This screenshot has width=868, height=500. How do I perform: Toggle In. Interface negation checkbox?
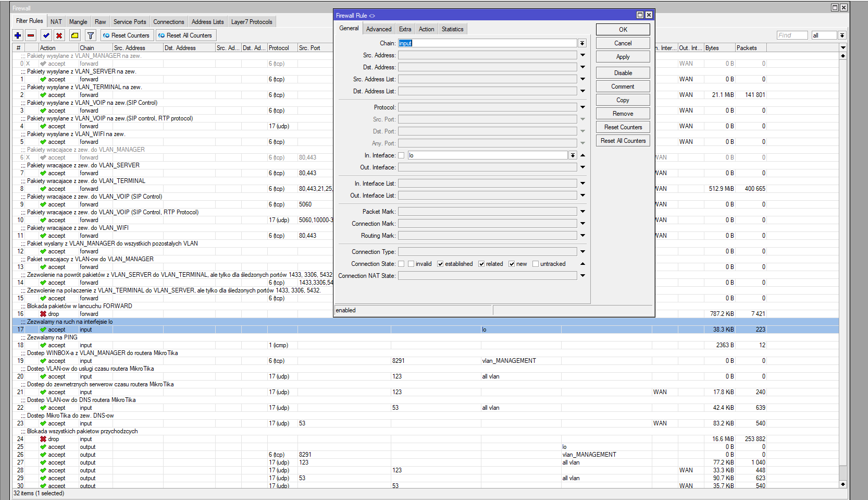click(x=401, y=155)
